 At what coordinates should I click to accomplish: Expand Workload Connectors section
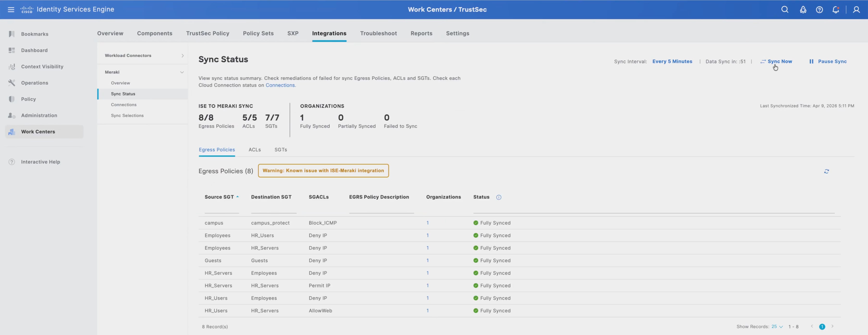(182, 55)
